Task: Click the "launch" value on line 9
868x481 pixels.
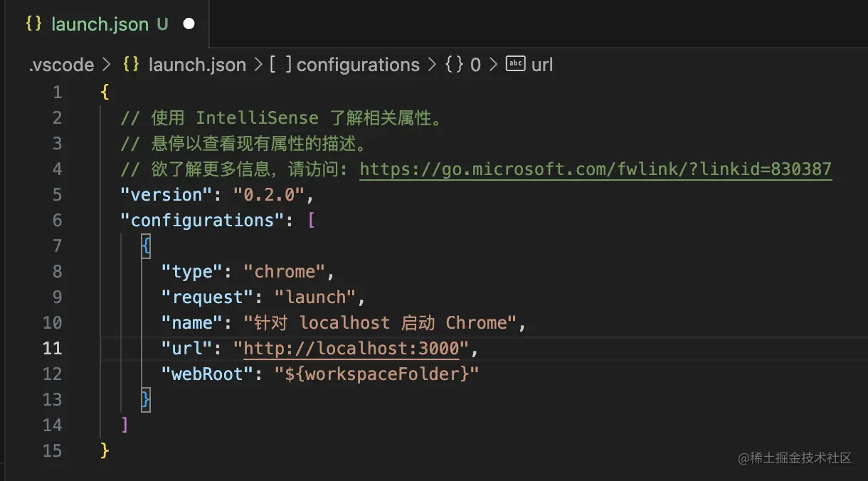Action: click(315, 297)
